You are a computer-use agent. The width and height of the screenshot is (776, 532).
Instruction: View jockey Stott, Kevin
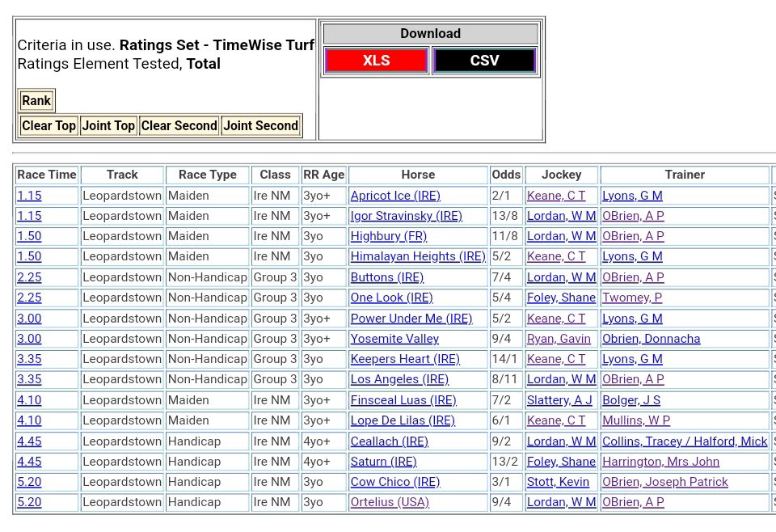558,482
